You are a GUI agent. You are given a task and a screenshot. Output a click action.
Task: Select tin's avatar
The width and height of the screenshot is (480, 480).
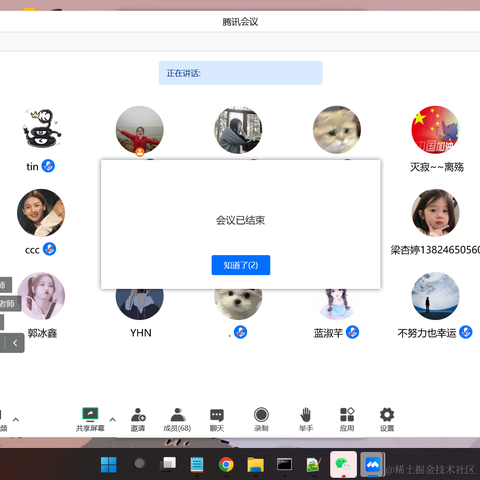click(41, 129)
